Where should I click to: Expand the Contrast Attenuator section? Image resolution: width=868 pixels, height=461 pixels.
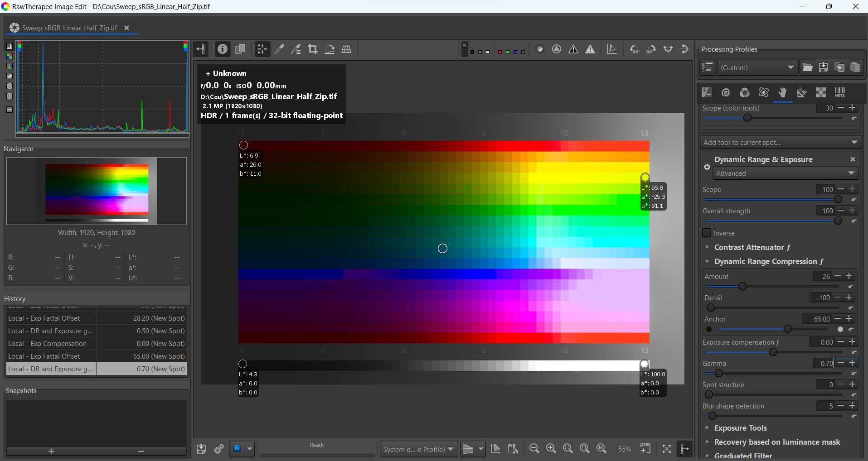pyautogui.click(x=749, y=247)
